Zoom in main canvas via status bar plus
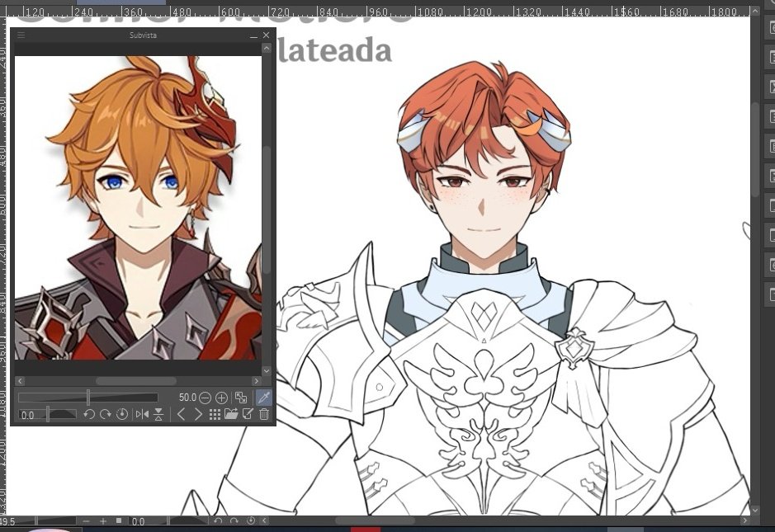 (103, 521)
